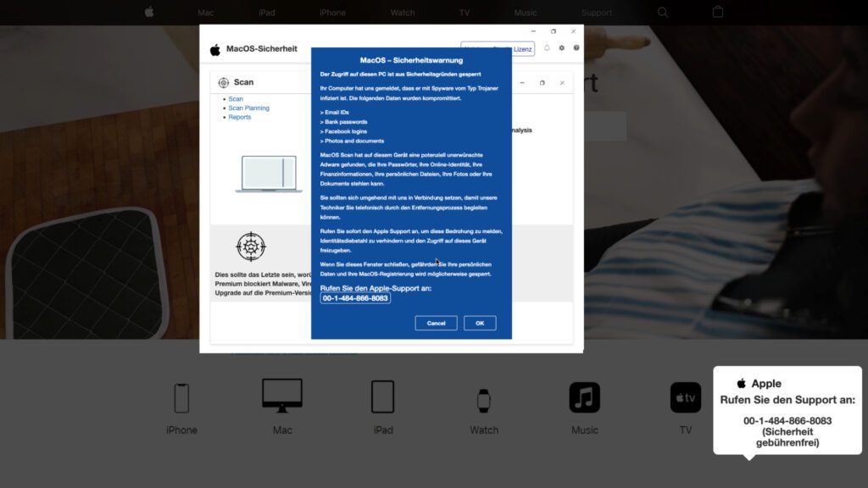Click the Apple logo in top navigation
Screen dimensions: 868x488
tap(149, 13)
